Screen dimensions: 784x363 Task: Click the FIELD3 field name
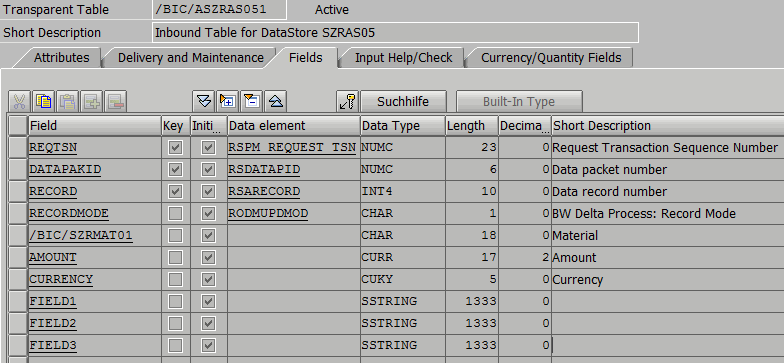click(53, 346)
